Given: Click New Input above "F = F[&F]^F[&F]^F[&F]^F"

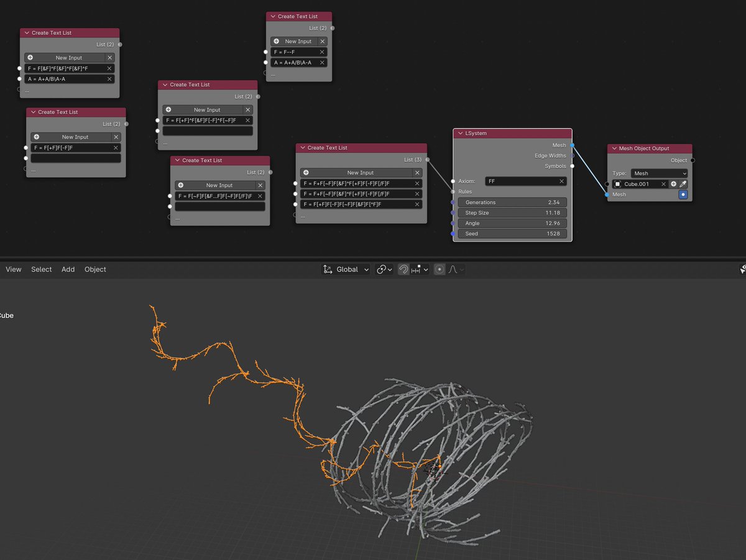Looking at the screenshot, I should point(63,58).
